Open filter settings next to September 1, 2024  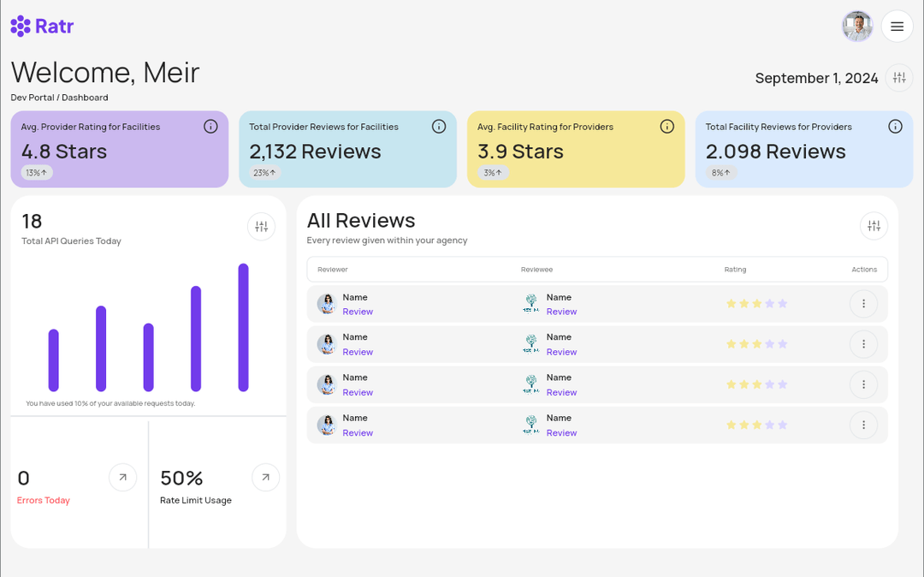tap(898, 77)
